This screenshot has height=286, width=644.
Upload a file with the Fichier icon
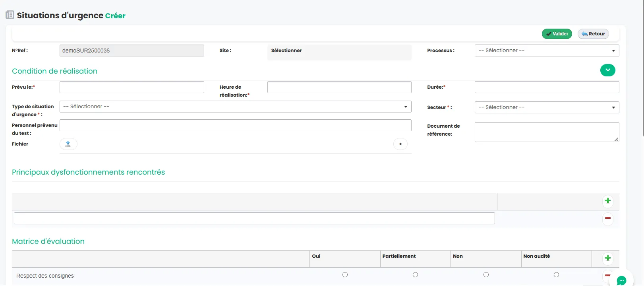pyautogui.click(x=68, y=144)
